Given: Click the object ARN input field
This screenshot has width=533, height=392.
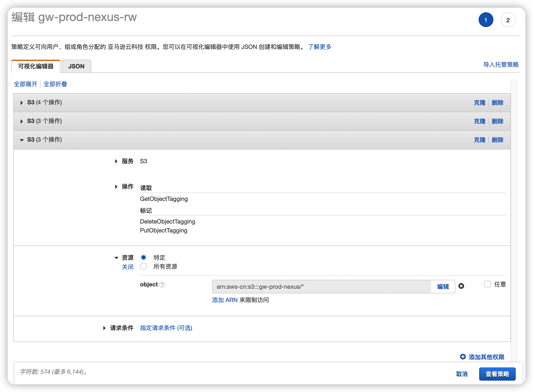Looking at the screenshot, I should (x=321, y=287).
